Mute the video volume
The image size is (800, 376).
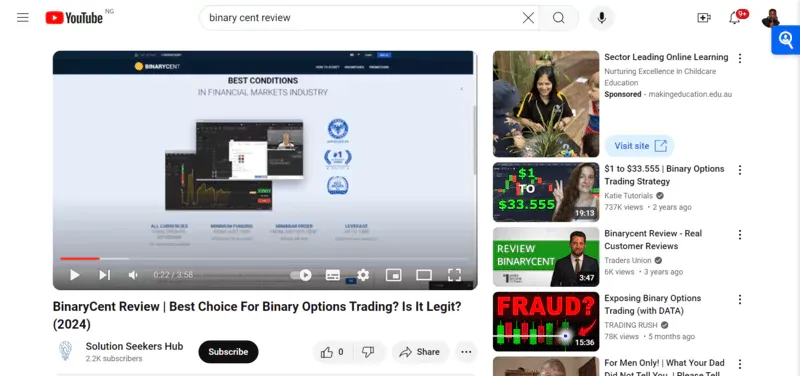[x=133, y=275]
